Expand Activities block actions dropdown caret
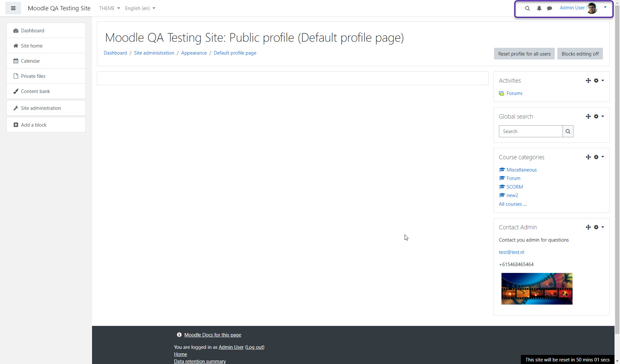 (603, 80)
